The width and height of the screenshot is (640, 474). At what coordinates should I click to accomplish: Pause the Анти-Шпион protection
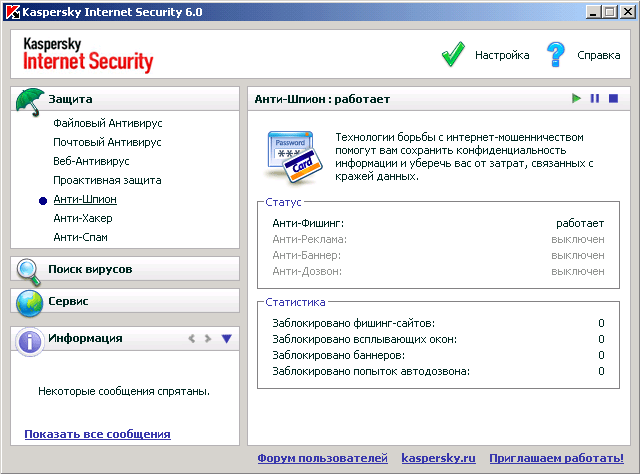(595, 99)
